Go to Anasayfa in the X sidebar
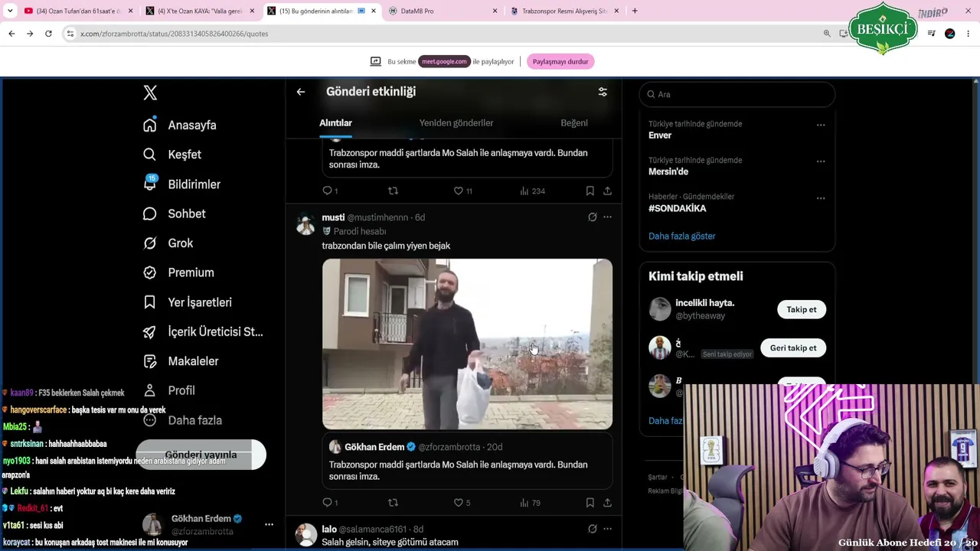 (180, 125)
